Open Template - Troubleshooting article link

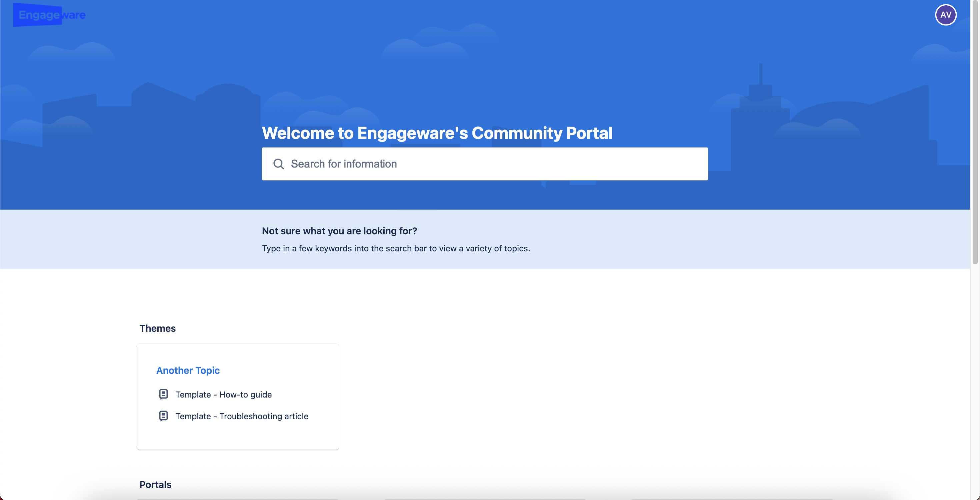pos(242,416)
